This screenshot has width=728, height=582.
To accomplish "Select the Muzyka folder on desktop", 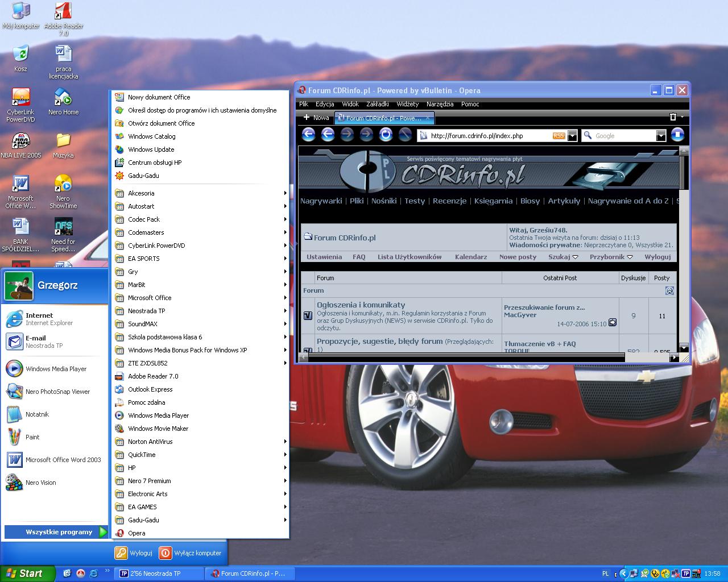I will [x=63, y=145].
